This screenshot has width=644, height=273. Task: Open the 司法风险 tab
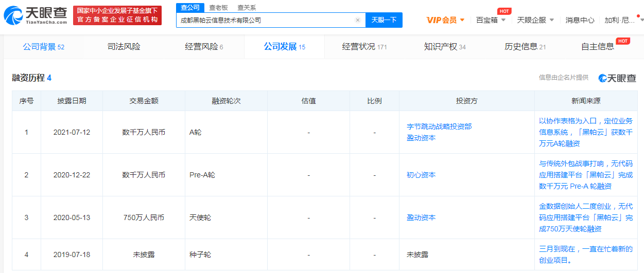(124, 47)
